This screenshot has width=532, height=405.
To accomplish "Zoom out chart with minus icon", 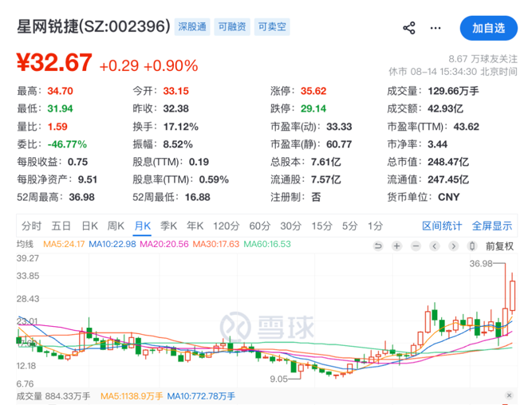I will pyautogui.click(x=416, y=246).
